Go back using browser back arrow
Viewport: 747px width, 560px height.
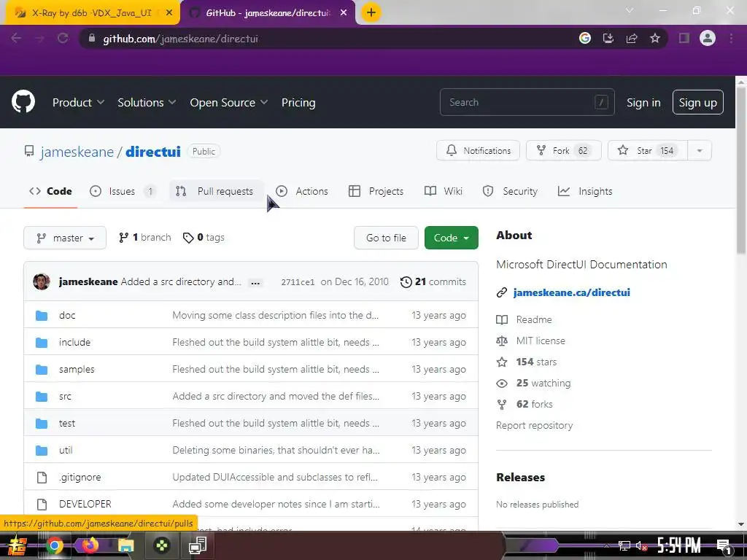click(x=16, y=38)
